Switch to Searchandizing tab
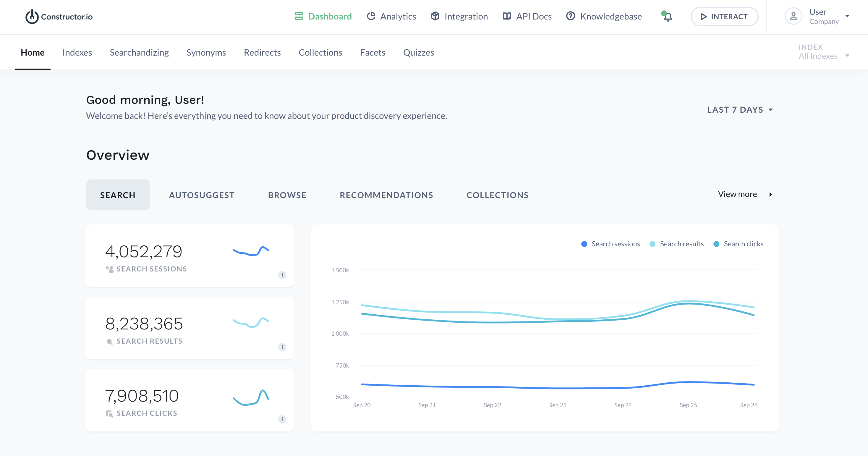 pos(139,52)
